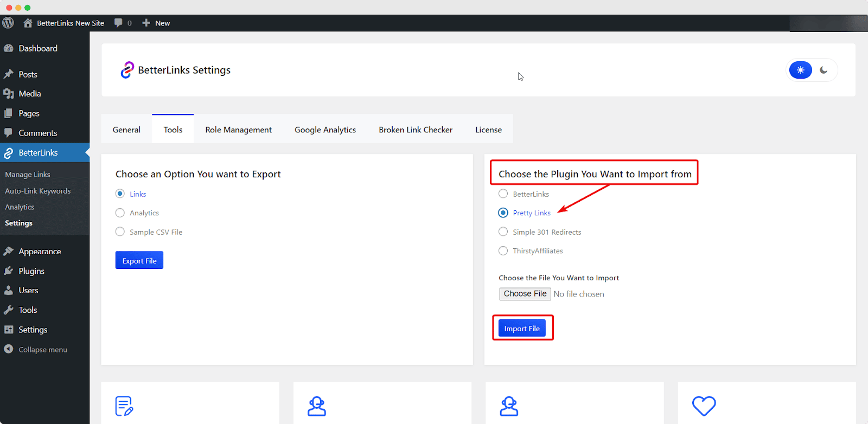Select Sample CSV File radio option
This screenshot has height=424, width=868.
pos(120,232)
